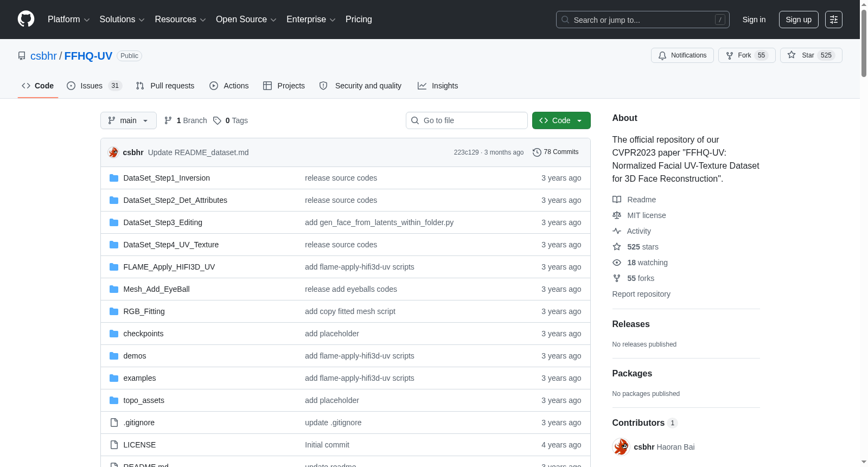Viewport: 868px width, 467px height.
Task: Open the 'Update README_dataset.md' commit message
Action: 199,152
